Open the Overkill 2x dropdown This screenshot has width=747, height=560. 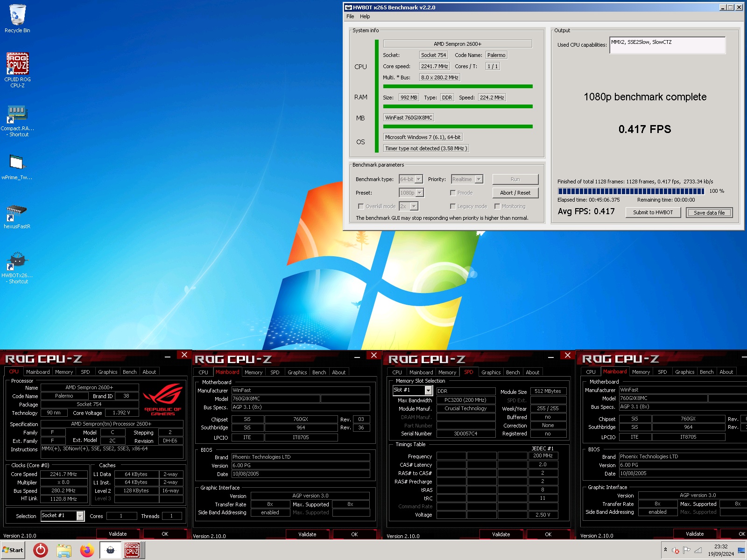tap(409, 206)
